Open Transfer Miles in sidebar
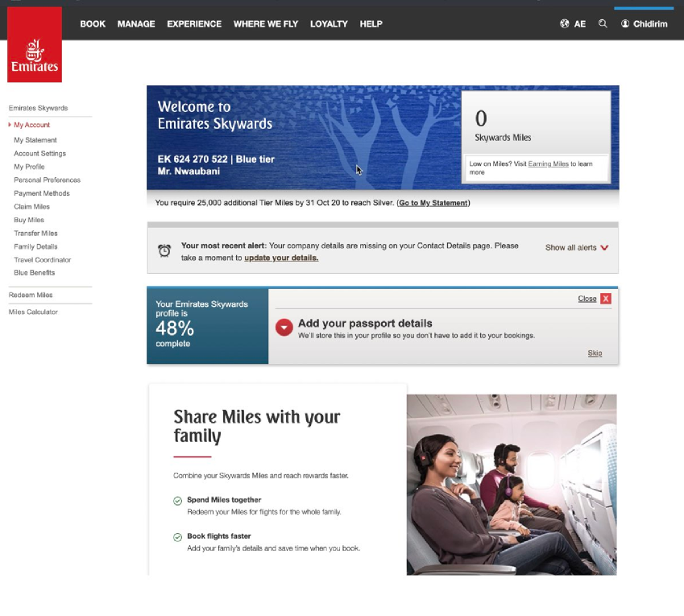The image size is (684, 616). pyautogui.click(x=35, y=234)
